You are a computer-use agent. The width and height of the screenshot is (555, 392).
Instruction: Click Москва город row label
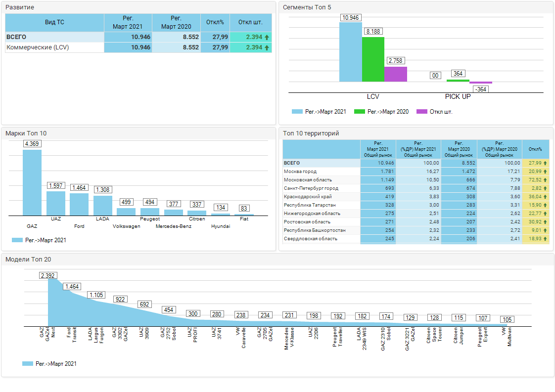[x=300, y=172]
